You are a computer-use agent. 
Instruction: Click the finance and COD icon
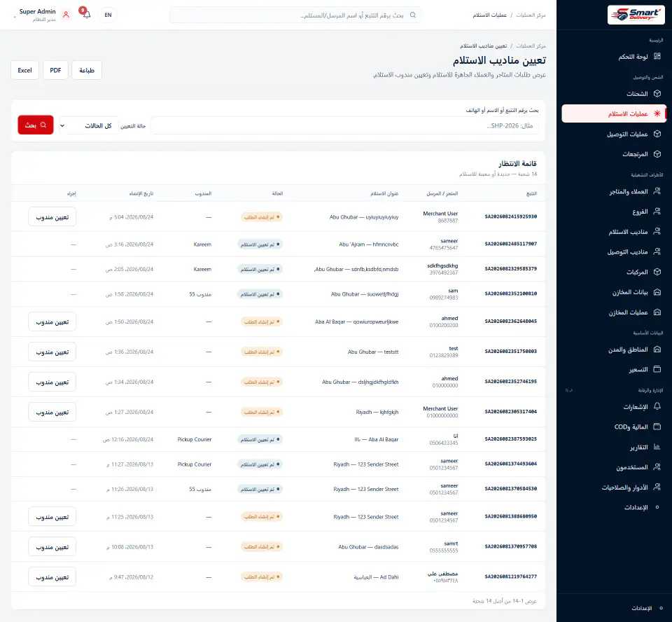click(657, 427)
